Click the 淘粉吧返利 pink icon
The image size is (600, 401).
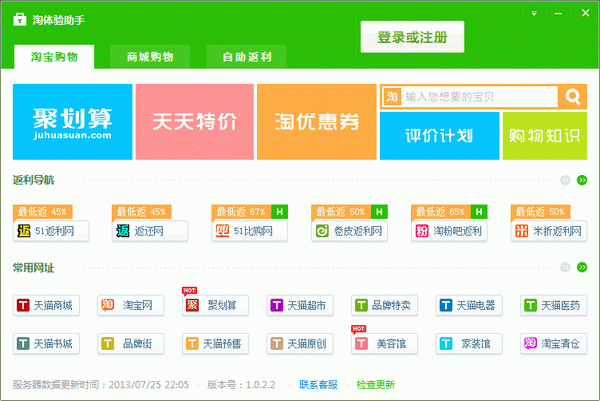(422, 231)
